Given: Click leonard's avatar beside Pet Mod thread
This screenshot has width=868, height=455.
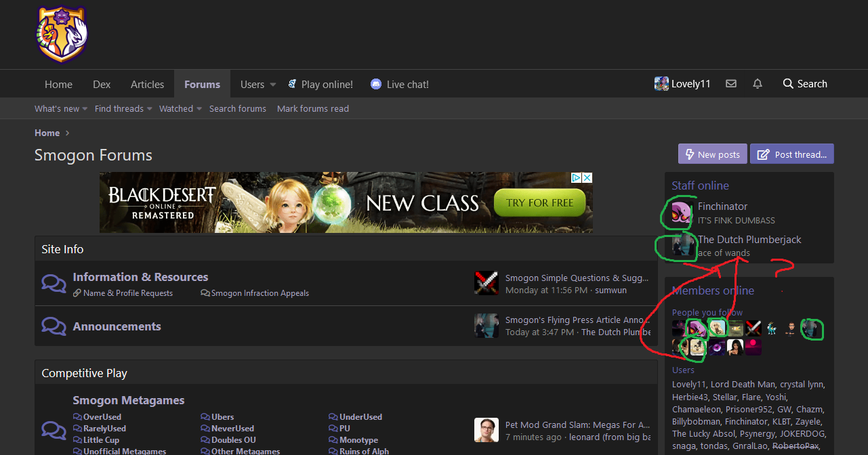Looking at the screenshot, I should pyautogui.click(x=487, y=430).
